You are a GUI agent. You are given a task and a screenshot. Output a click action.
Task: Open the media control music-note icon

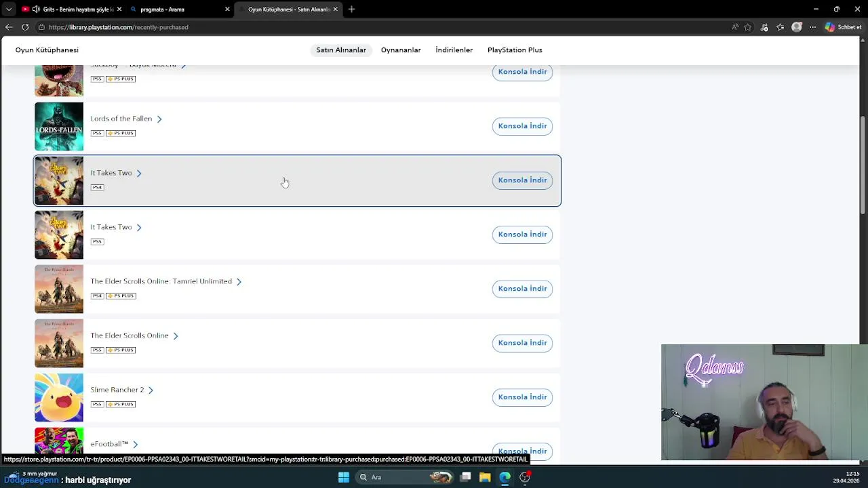[764, 27]
